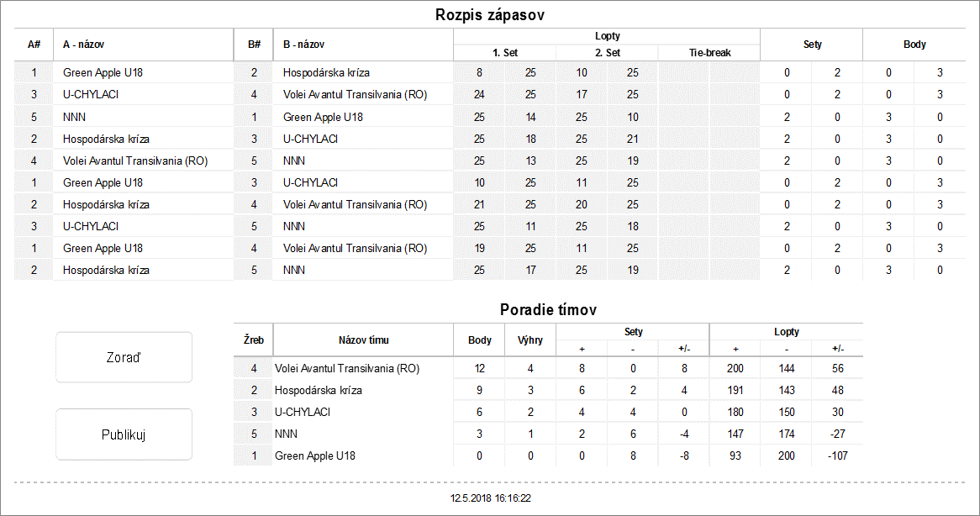The width and height of the screenshot is (980, 516).
Task: Click U-CHYLACI in the standings table
Action: pyautogui.click(x=303, y=412)
